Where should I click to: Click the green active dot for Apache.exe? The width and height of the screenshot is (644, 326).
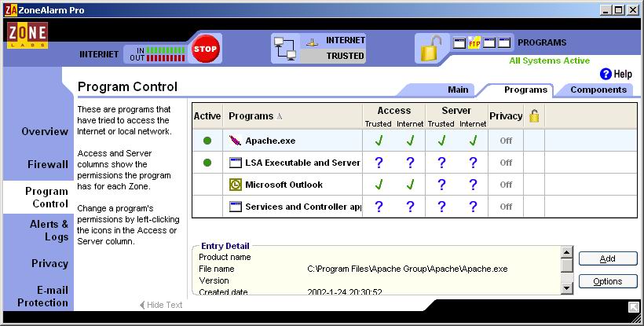pos(207,141)
